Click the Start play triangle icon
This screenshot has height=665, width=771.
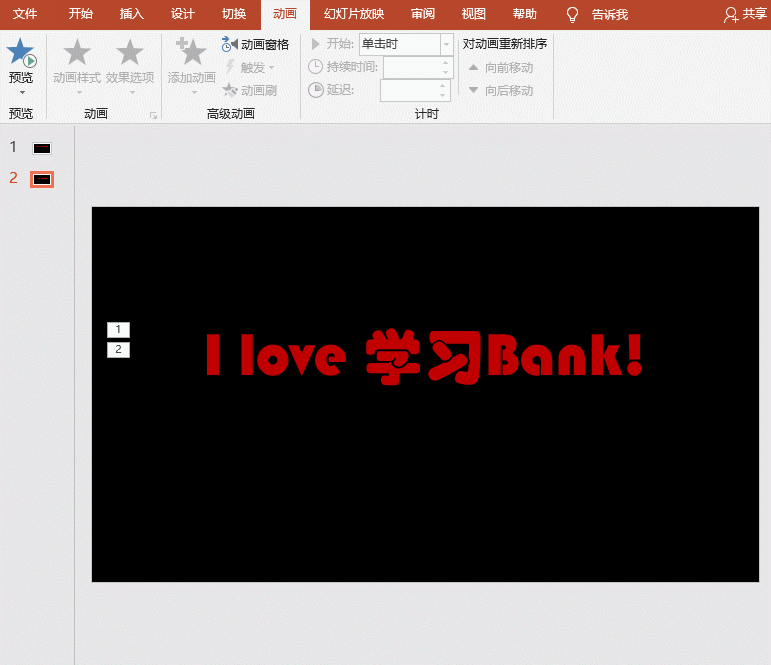click(316, 44)
